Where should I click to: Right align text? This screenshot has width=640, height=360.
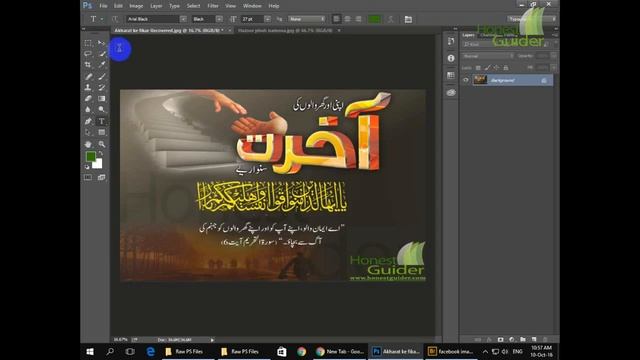(358, 19)
